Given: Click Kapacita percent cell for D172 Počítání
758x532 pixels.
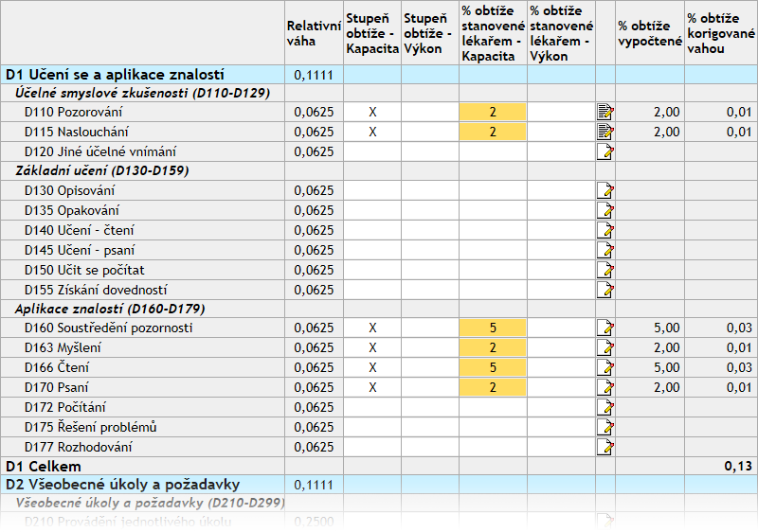Looking at the screenshot, I should [x=493, y=407].
